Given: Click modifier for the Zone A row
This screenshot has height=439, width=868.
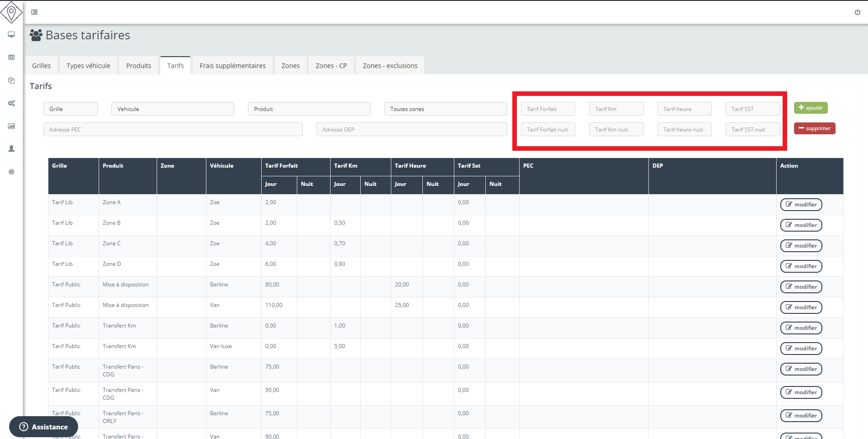Looking at the screenshot, I should tap(801, 205).
